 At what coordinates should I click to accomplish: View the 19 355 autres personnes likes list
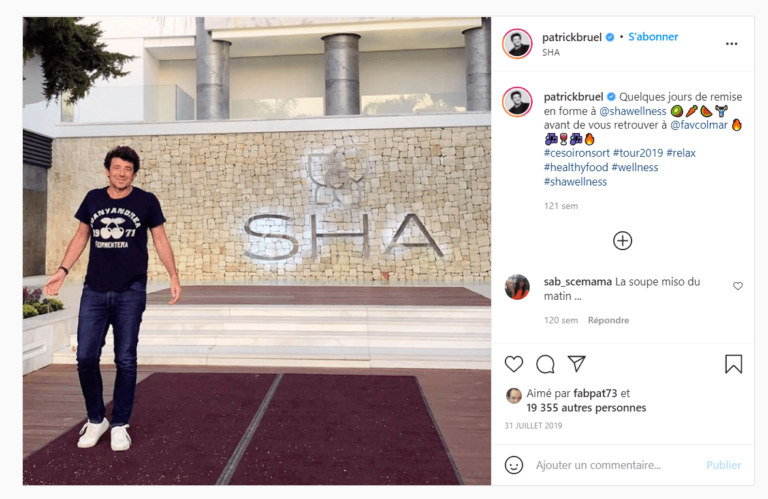coord(586,407)
